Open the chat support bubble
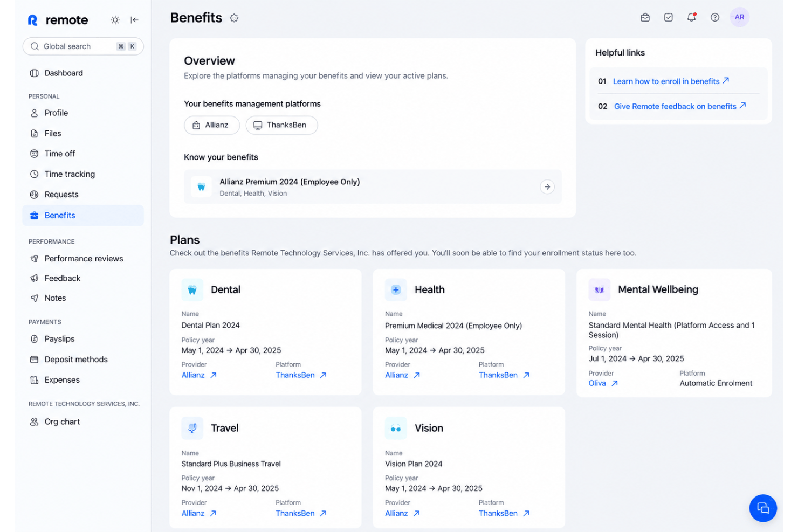 [x=763, y=508]
